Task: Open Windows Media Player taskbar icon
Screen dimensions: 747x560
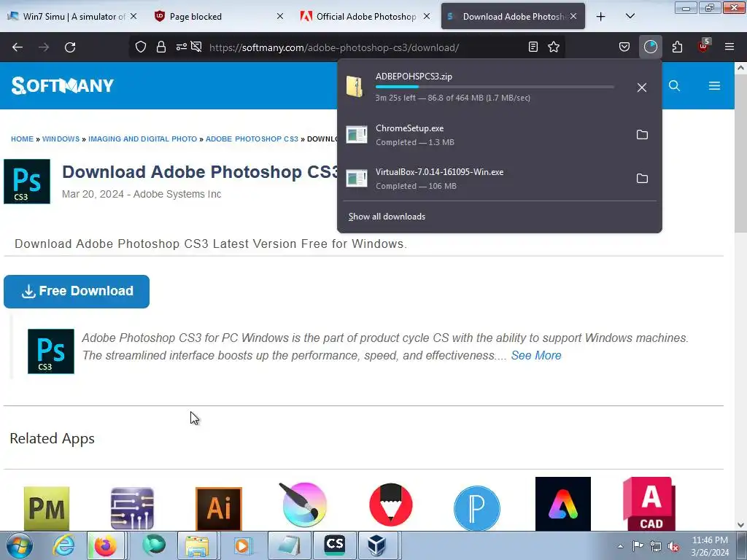Action: click(242, 545)
